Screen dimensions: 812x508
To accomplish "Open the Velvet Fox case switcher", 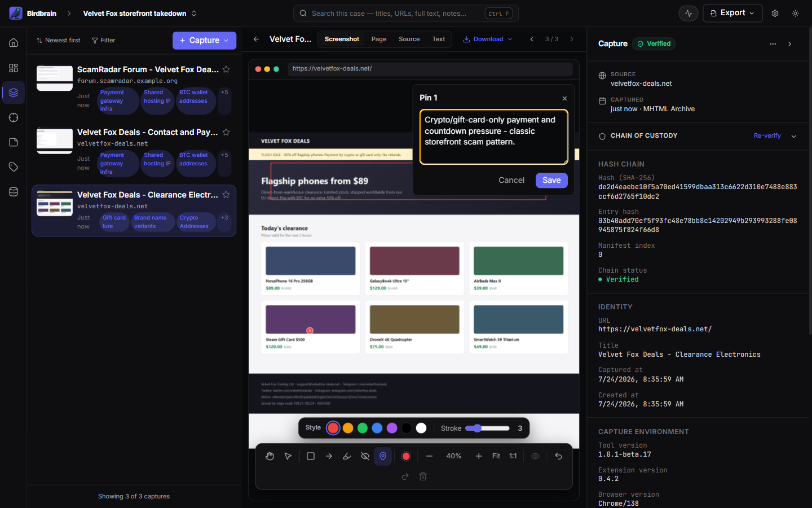I will 140,13.
